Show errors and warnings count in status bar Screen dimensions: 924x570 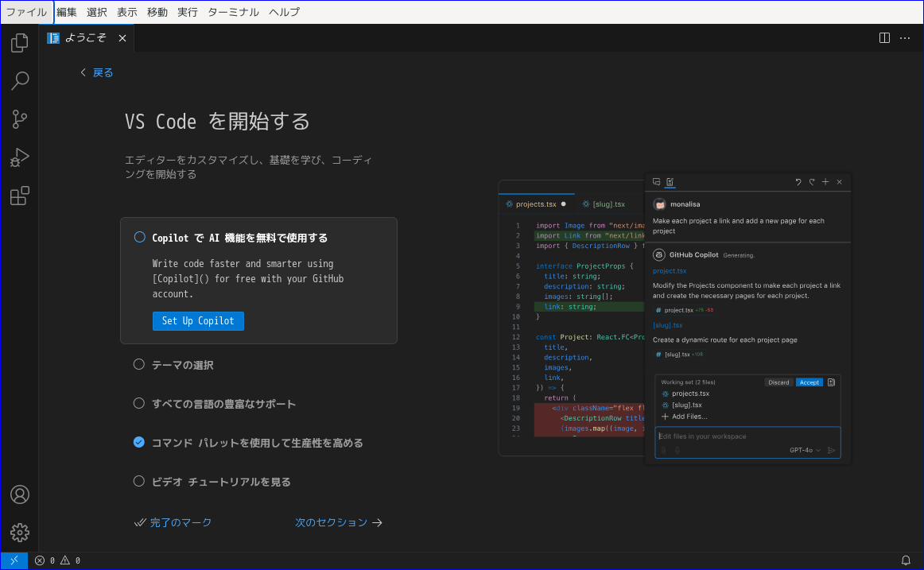(58, 560)
